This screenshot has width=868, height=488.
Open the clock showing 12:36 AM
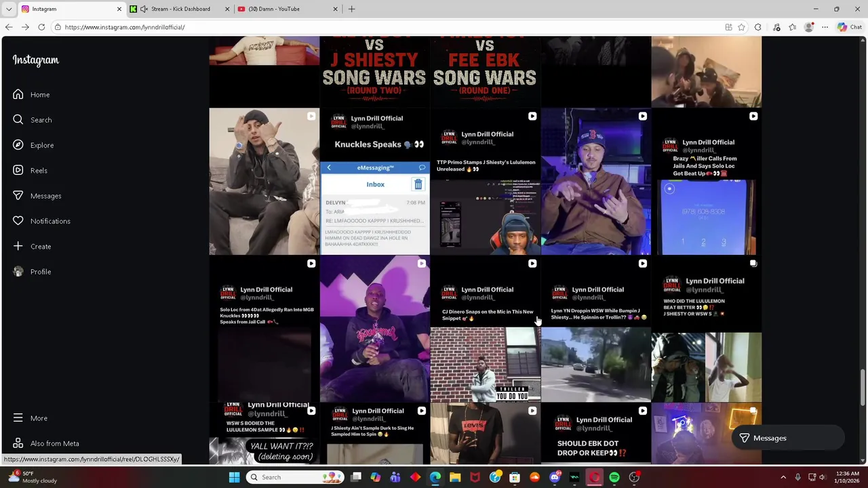[846, 477]
